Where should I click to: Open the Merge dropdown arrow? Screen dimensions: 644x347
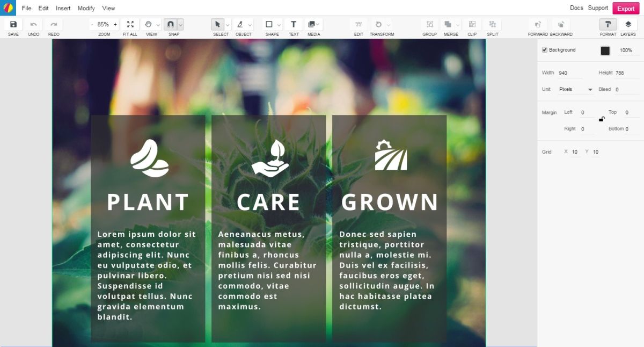(x=458, y=25)
